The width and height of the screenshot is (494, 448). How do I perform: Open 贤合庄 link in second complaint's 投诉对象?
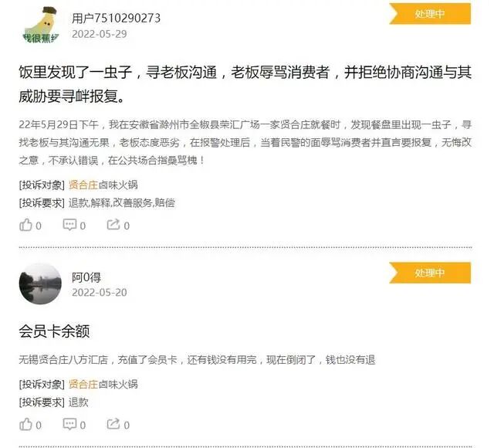click(x=83, y=384)
